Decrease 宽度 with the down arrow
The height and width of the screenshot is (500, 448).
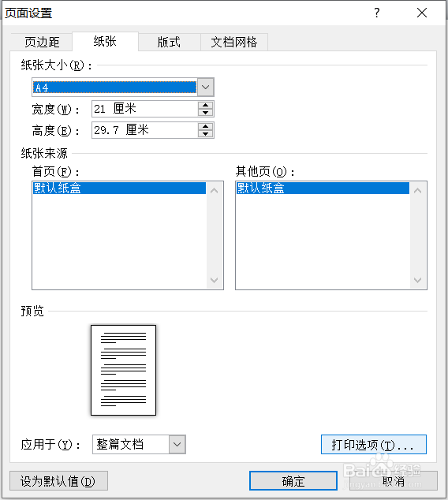205,113
